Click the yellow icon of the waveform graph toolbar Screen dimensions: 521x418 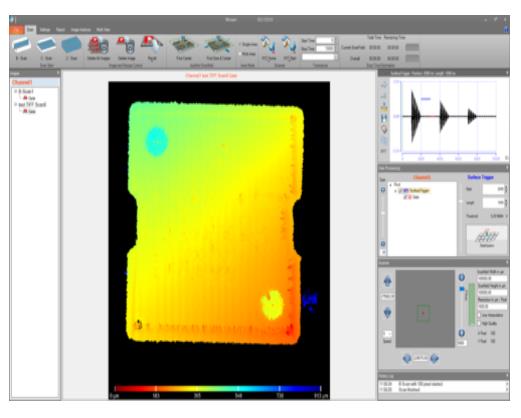click(384, 107)
